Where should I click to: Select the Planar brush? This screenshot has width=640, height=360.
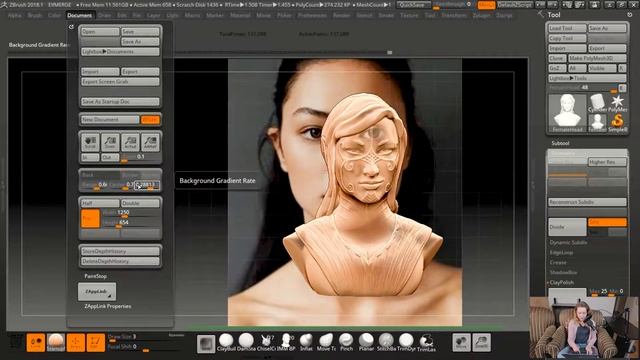(x=366, y=342)
